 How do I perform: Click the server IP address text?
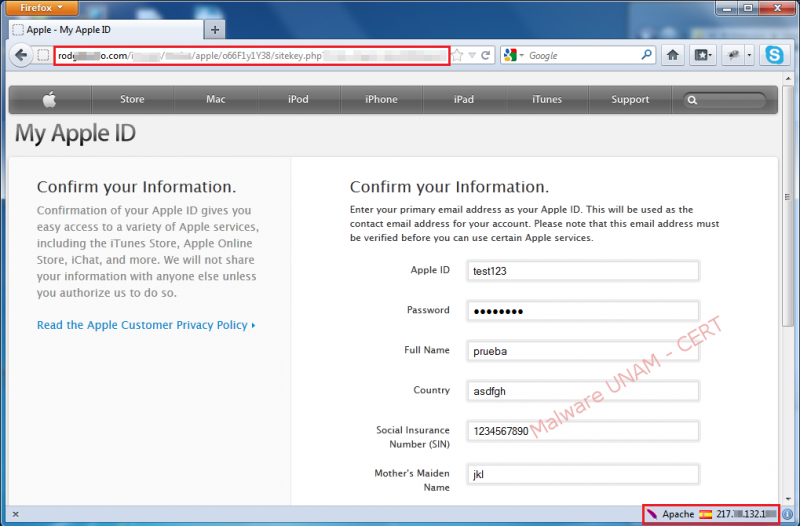(746, 514)
